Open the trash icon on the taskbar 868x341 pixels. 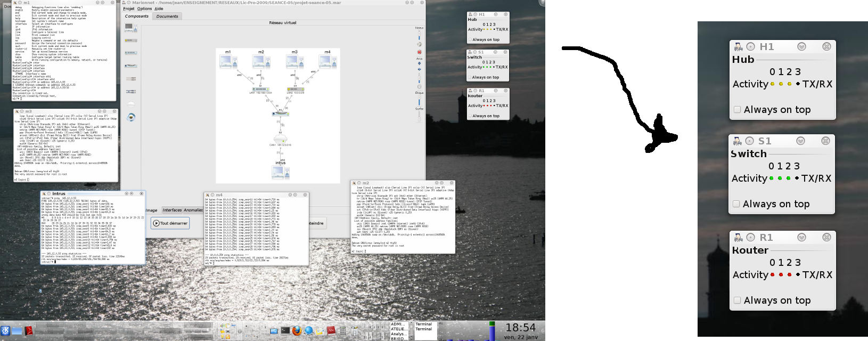[354, 331]
